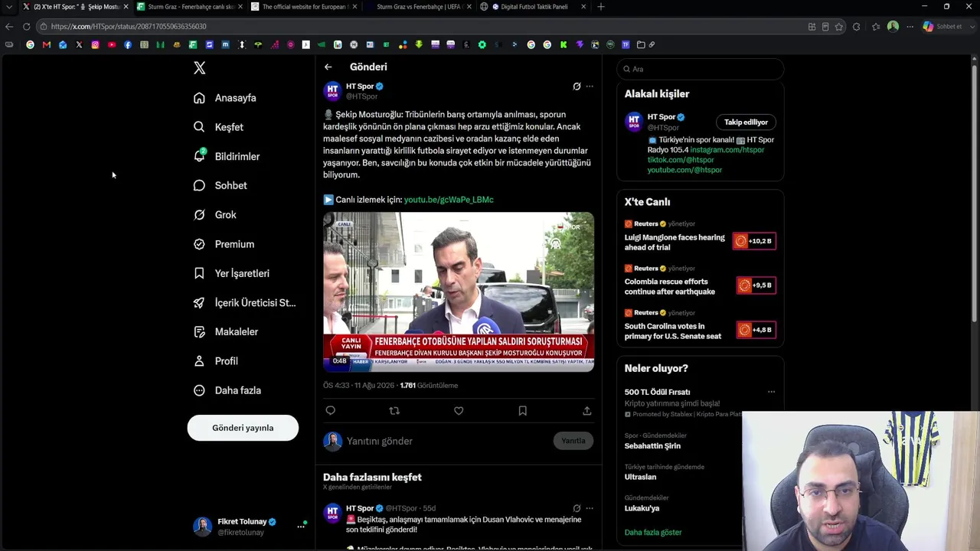Click Gönderi yayınla button
Screen dimensions: 980x551
(x=243, y=428)
